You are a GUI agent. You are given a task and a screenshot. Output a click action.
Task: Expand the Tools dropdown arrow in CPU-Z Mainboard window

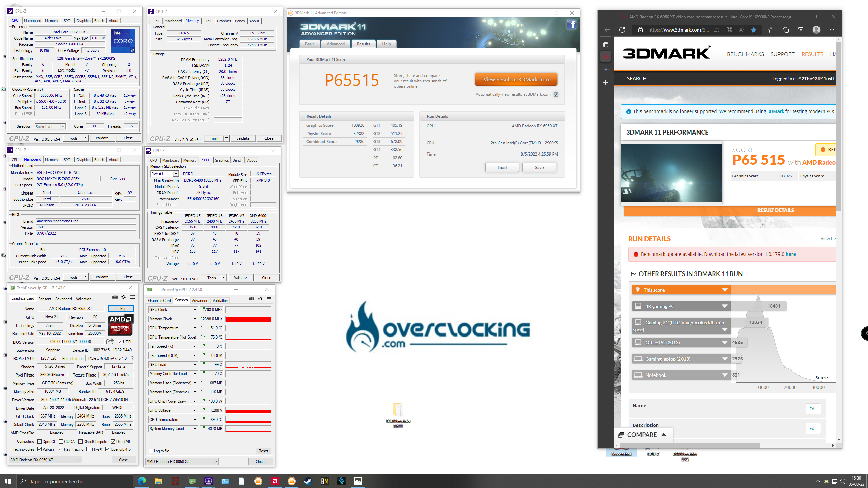85,277
